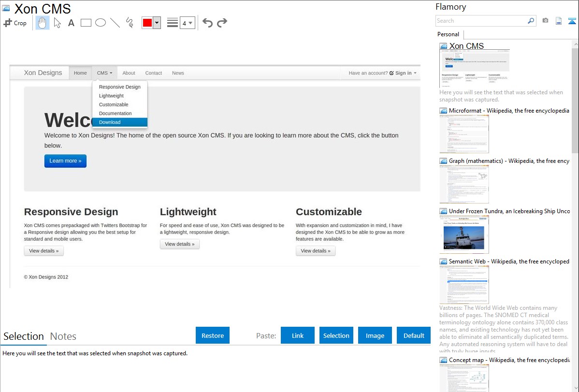Open the line width dropdown

pyautogui.click(x=188, y=23)
